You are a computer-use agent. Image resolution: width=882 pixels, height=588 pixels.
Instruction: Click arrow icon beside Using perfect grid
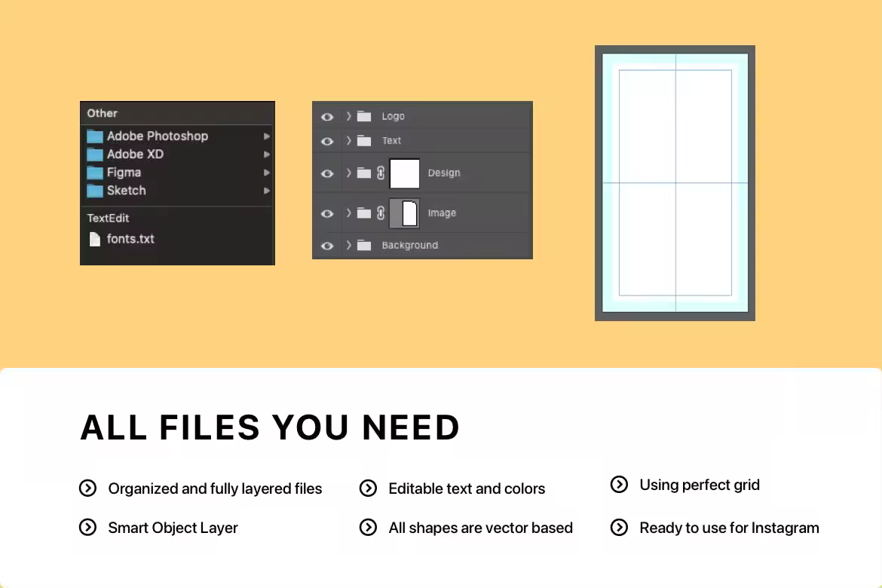[620, 485]
